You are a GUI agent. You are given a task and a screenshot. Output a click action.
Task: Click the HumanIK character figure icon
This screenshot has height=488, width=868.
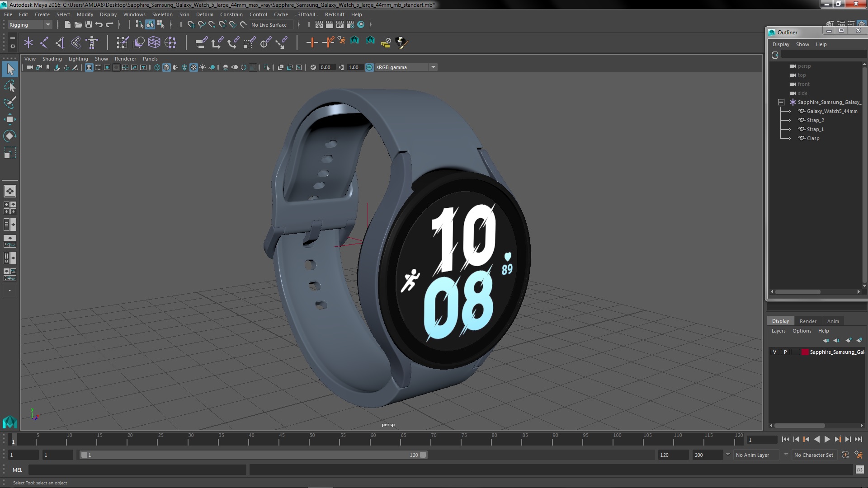tap(92, 43)
